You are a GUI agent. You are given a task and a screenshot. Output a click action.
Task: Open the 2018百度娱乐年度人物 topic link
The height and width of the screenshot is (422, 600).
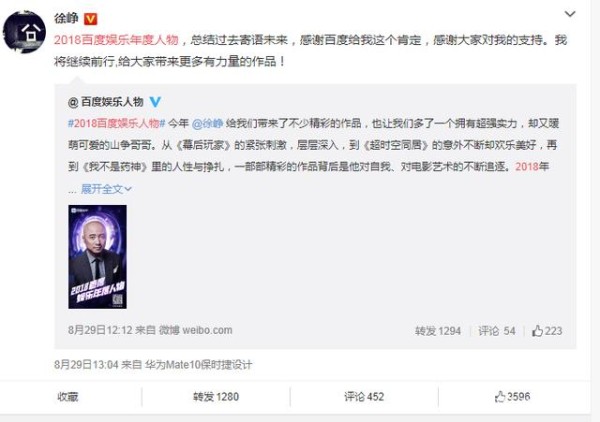point(116,40)
